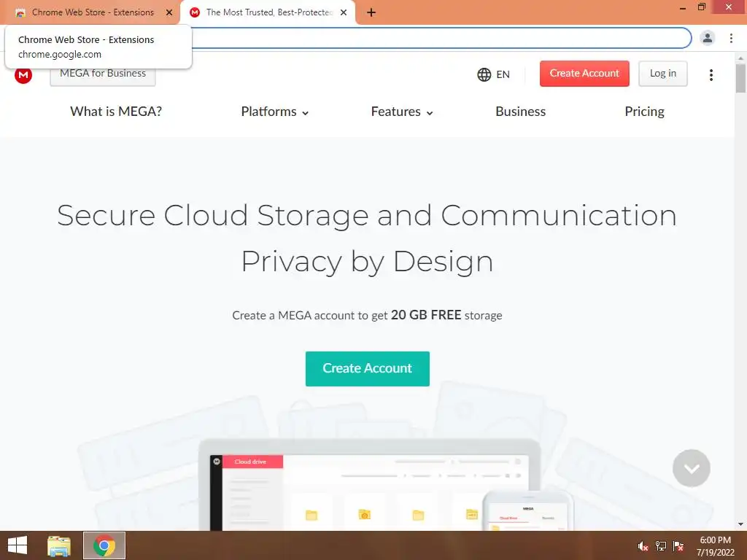The width and height of the screenshot is (747, 560).
Task: Restore down the Chrome window
Action: [x=701, y=7]
